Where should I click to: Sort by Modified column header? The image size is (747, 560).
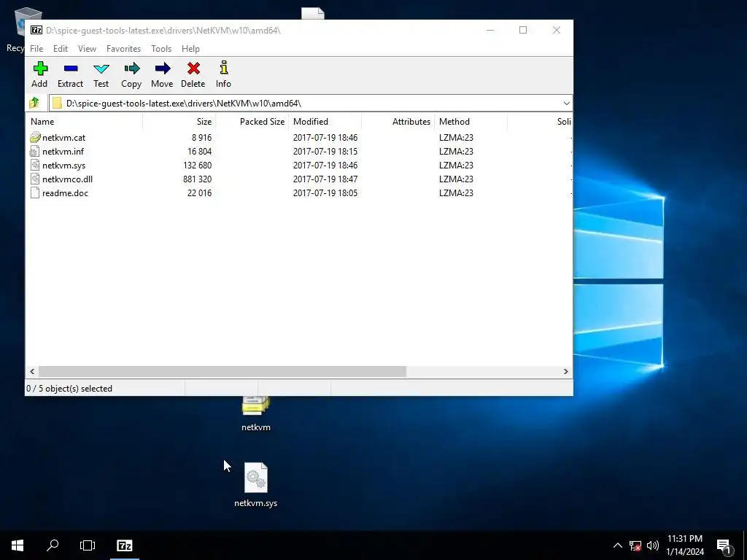pyautogui.click(x=325, y=122)
